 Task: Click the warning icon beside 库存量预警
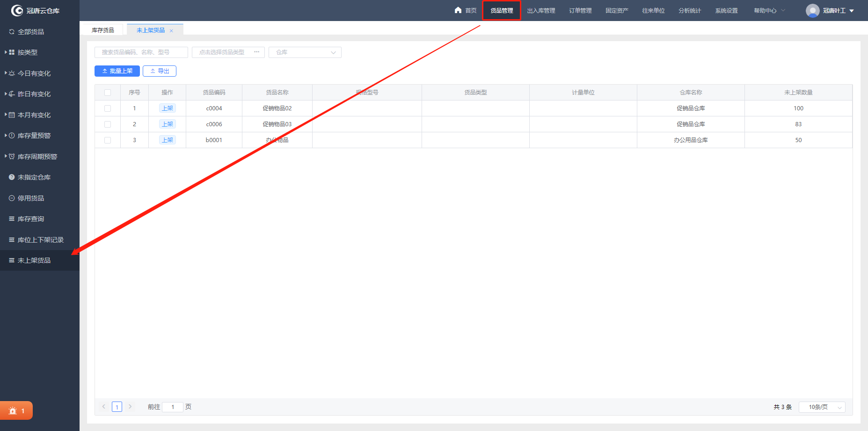pyautogui.click(x=12, y=136)
